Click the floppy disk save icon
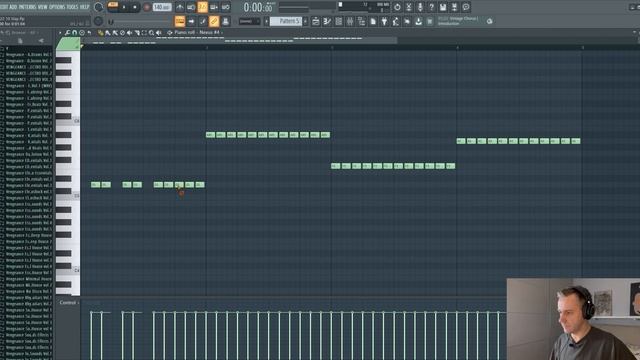Viewport: 640px width, 360px height. 443,7
